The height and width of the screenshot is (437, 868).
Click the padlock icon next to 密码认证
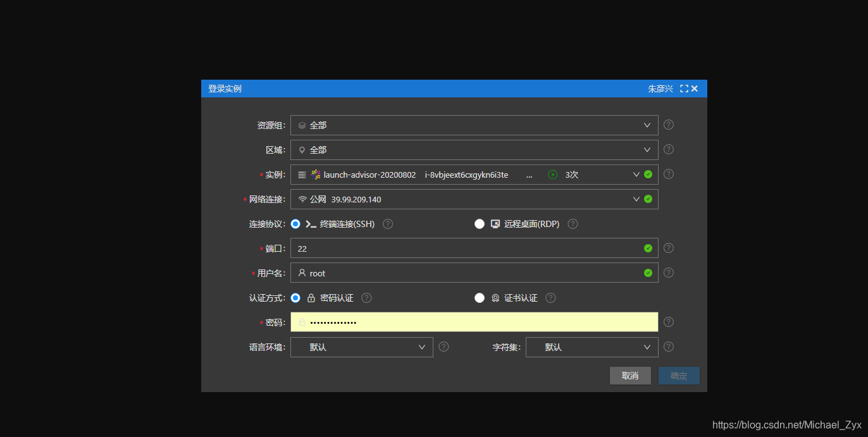click(311, 298)
